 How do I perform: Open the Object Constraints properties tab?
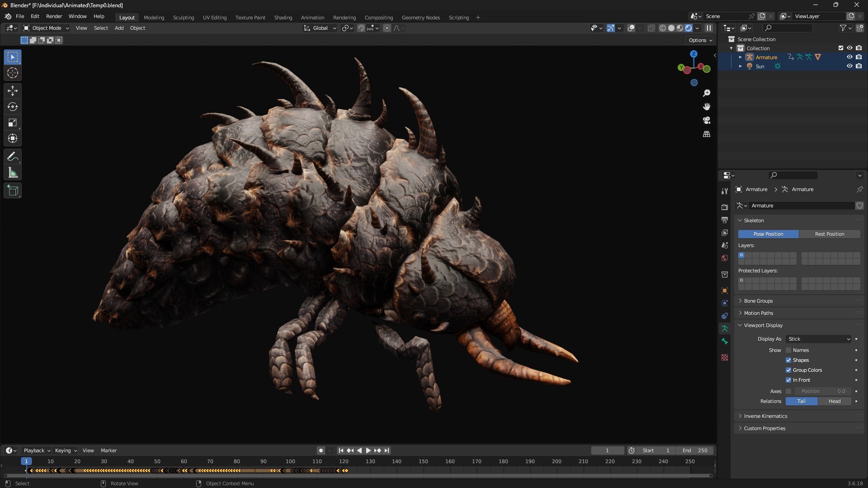point(725,316)
